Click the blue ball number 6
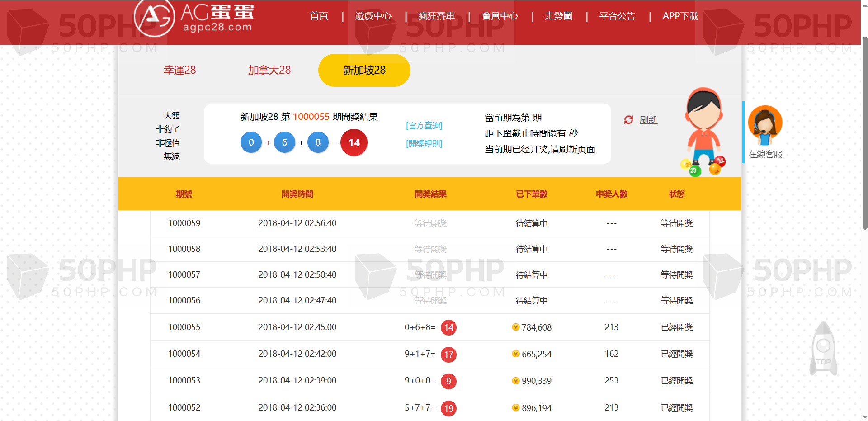Screen dimensions: 868x421 (x=284, y=143)
